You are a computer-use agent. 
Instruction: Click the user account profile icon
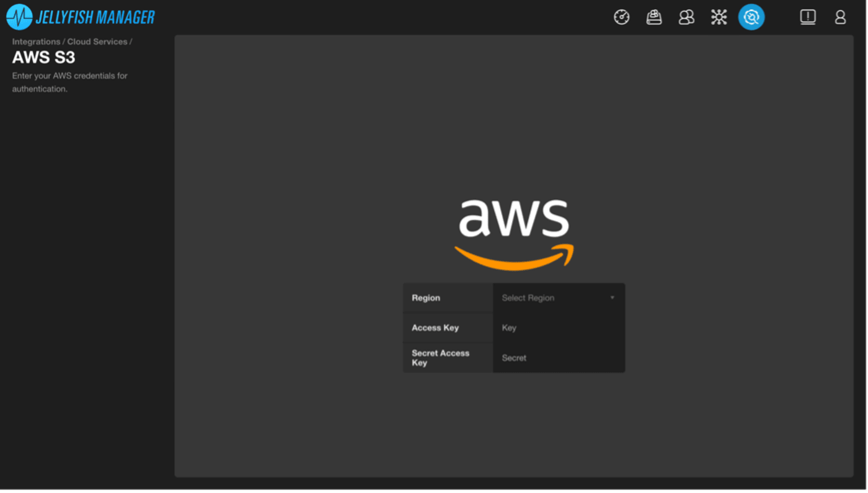point(840,17)
